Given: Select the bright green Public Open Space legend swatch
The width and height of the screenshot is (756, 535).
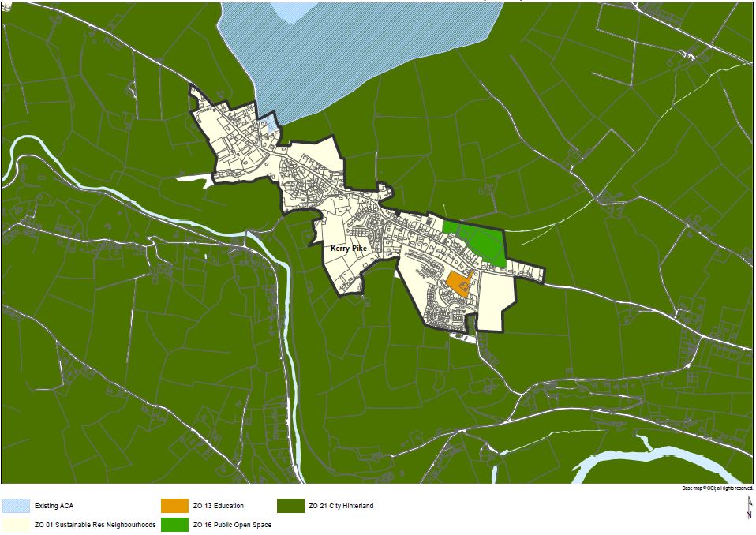Looking at the screenshot, I should [x=174, y=524].
